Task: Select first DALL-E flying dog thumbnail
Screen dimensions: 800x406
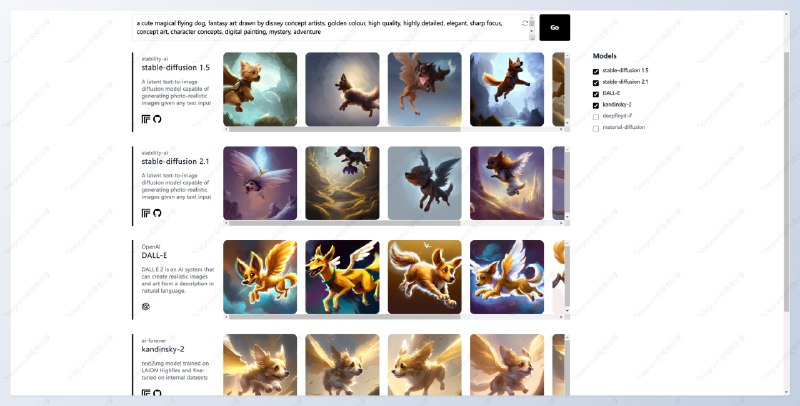Action: [x=260, y=276]
